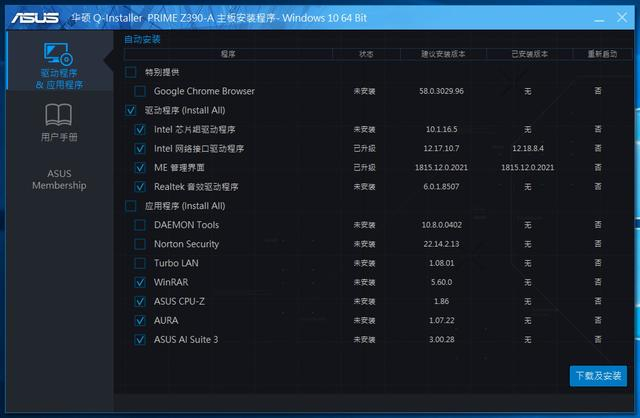Select the Intel 芯片组驱动程序 label
This screenshot has width=640, height=418.
click(x=194, y=129)
